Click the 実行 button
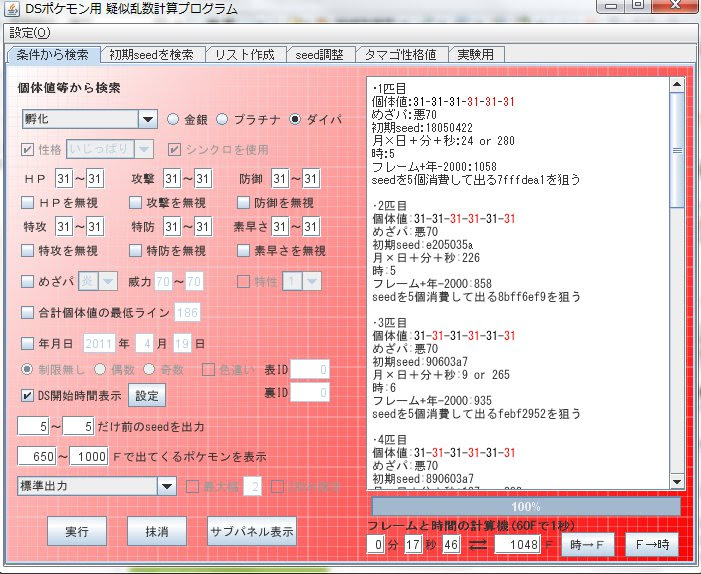 (77, 531)
